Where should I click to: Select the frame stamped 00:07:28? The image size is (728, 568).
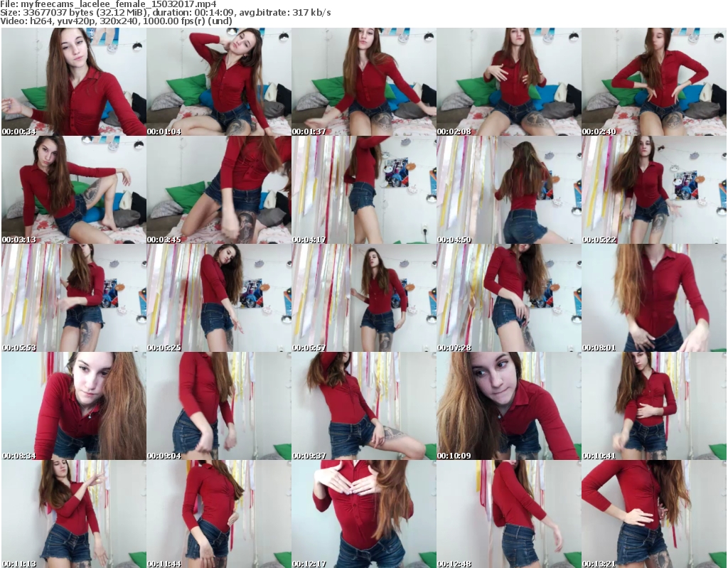509,298
